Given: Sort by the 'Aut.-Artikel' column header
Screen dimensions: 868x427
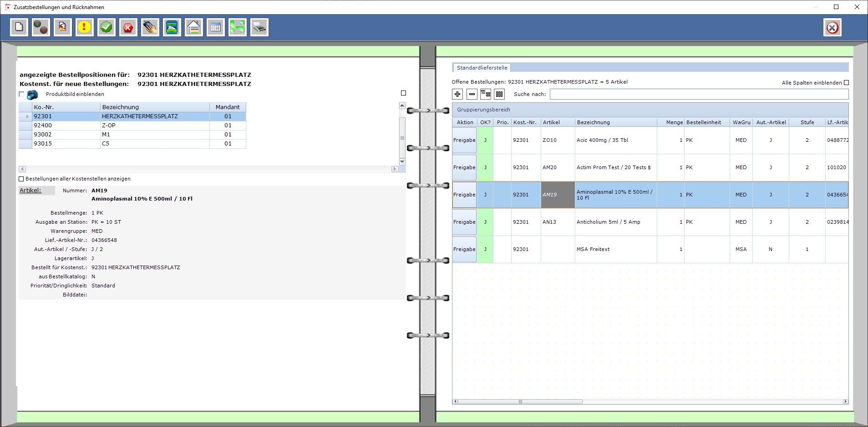Looking at the screenshot, I should coord(771,122).
